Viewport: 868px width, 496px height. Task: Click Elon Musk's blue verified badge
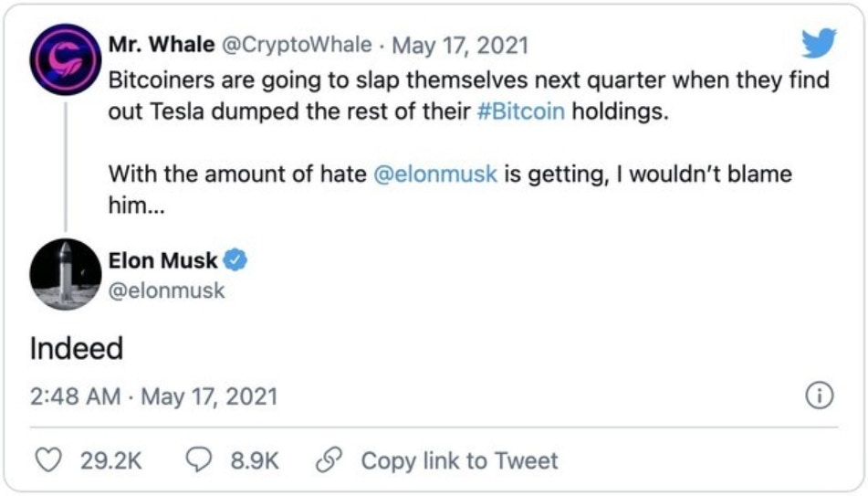[x=235, y=261]
